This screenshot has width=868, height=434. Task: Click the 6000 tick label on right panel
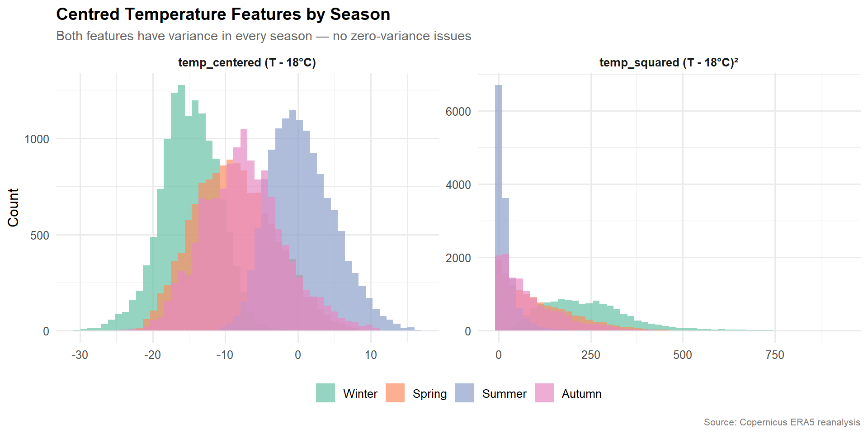(458, 112)
